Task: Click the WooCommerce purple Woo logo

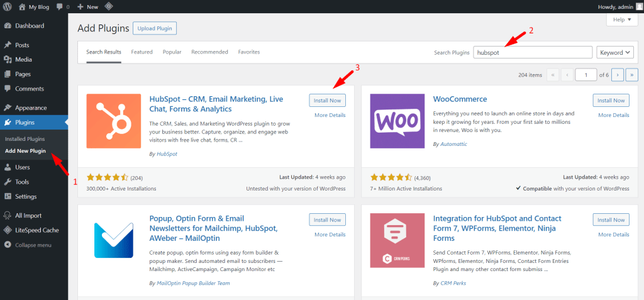Action: pos(397,121)
